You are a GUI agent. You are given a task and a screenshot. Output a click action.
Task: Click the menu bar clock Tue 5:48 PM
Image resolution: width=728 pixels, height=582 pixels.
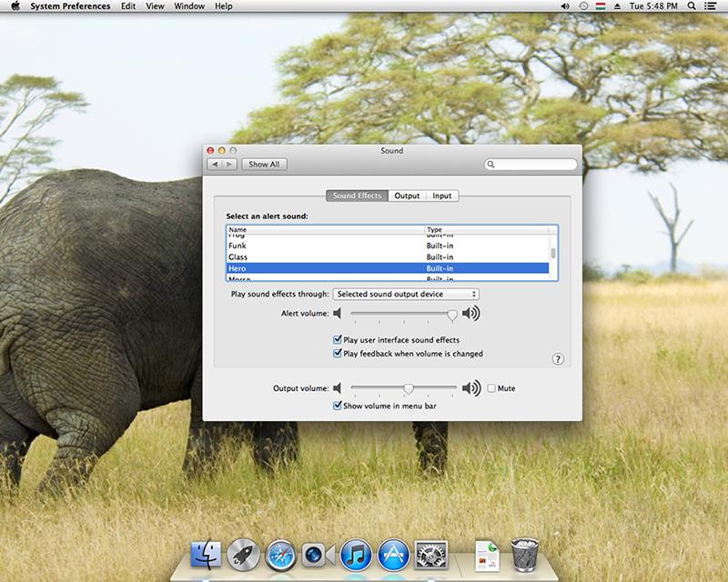click(x=653, y=6)
